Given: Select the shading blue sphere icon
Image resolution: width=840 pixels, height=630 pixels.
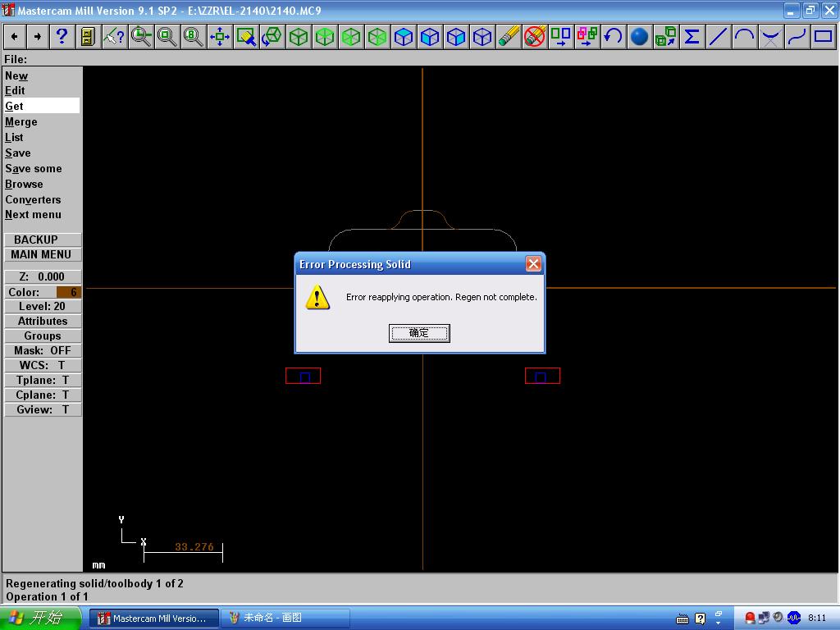Looking at the screenshot, I should pyautogui.click(x=639, y=36).
